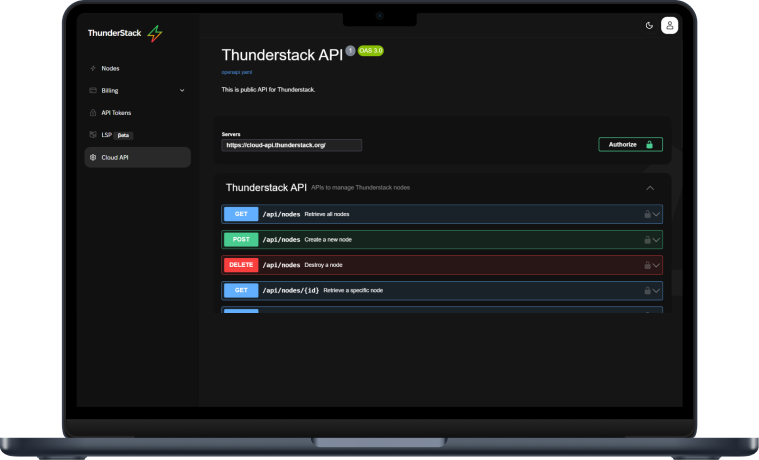Expand the GET /api/nodes/{id} endpoint chevron
The height and width of the screenshot is (460, 759).
pyautogui.click(x=657, y=291)
